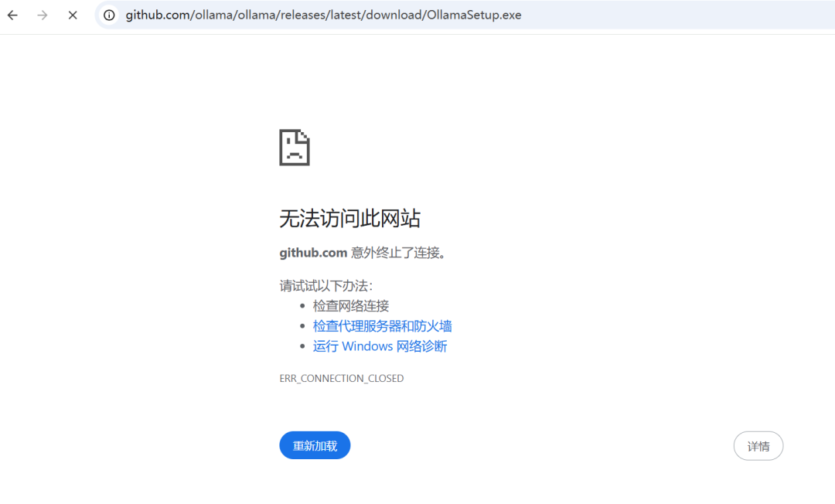Click the 'github.com 意外终止了连接' message
This screenshot has width=835, height=504.
pyautogui.click(x=364, y=253)
